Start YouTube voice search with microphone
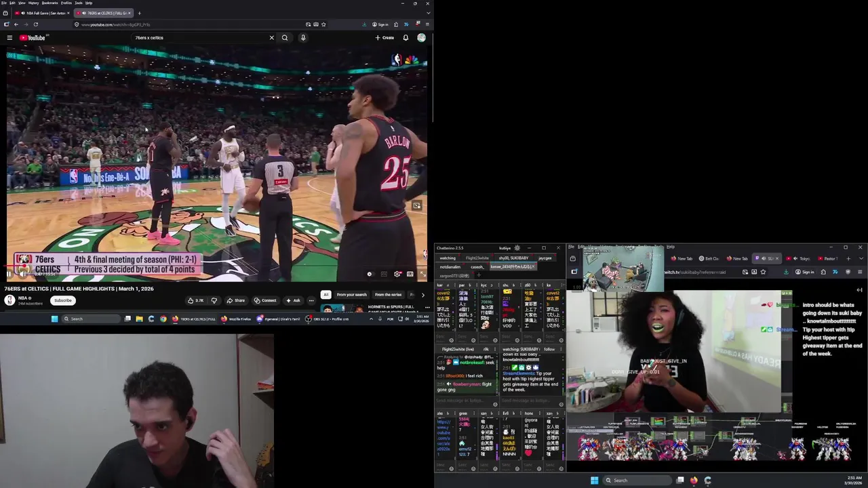868x488 pixels. (x=303, y=38)
